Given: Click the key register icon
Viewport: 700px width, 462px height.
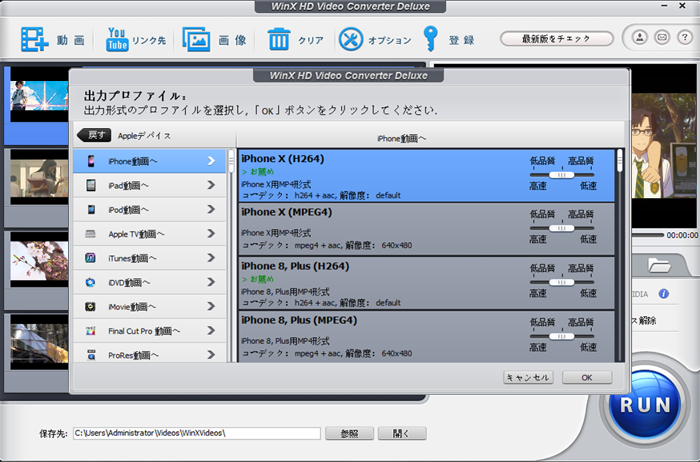Looking at the screenshot, I should coord(430,39).
